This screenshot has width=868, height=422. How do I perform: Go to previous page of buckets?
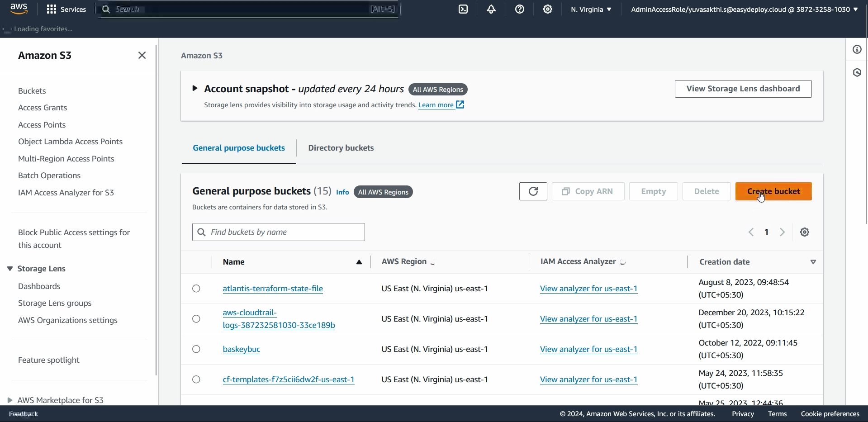[x=751, y=232]
